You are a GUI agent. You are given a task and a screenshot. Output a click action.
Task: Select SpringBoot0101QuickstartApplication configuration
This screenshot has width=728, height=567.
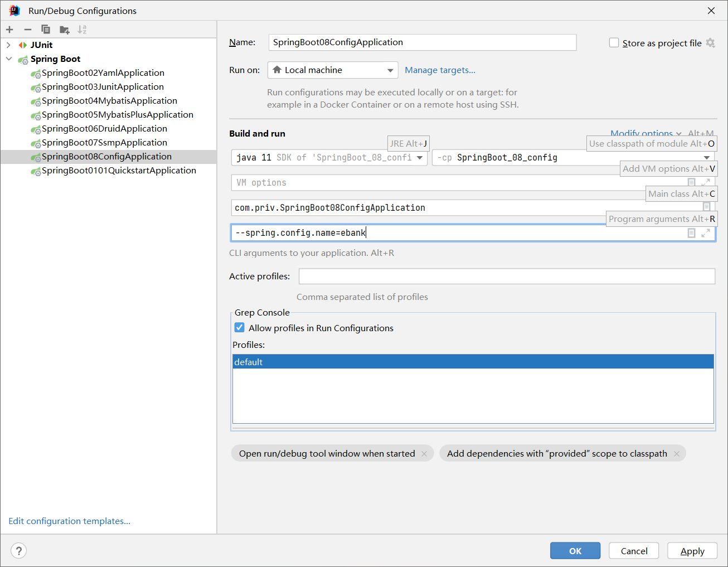pyautogui.click(x=119, y=171)
